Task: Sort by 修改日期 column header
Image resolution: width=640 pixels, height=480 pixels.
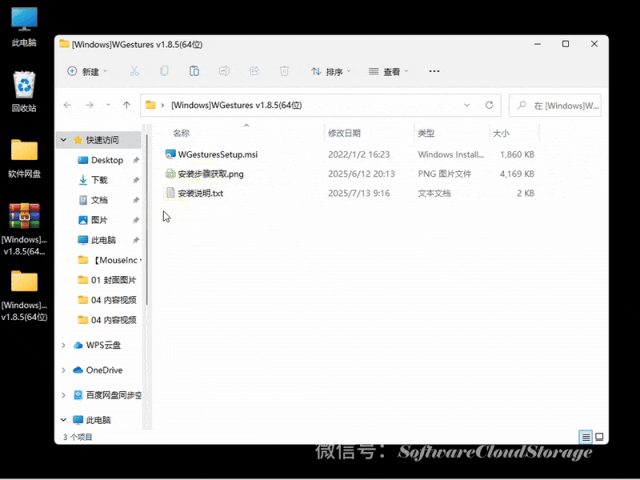Action: (x=344, y=133)
